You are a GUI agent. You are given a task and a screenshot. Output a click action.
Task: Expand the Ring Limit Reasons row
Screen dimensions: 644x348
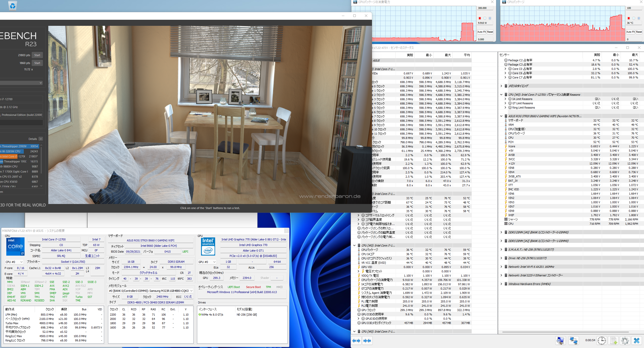tap(505, 108)
